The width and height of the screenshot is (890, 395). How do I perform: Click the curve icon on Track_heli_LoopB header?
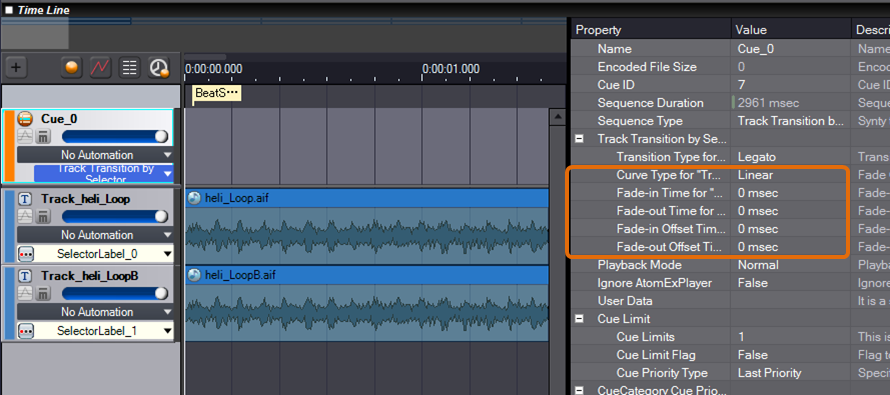[x=25, y=293]
